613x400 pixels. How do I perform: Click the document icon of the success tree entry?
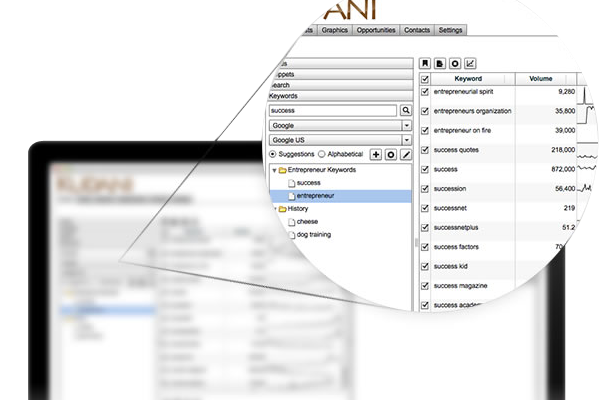[x=292, y=183]
